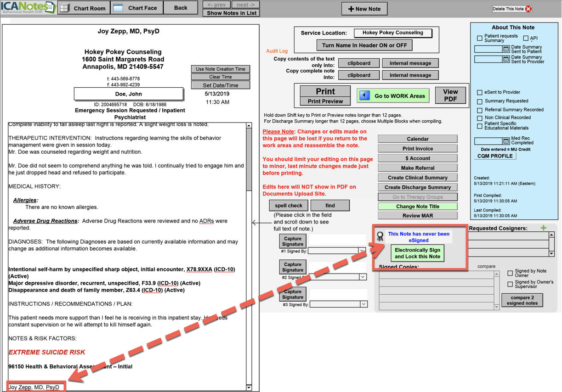Screen dimensions: 562x392
Task: Click the ICANotes logo icon
Action: 28,8
